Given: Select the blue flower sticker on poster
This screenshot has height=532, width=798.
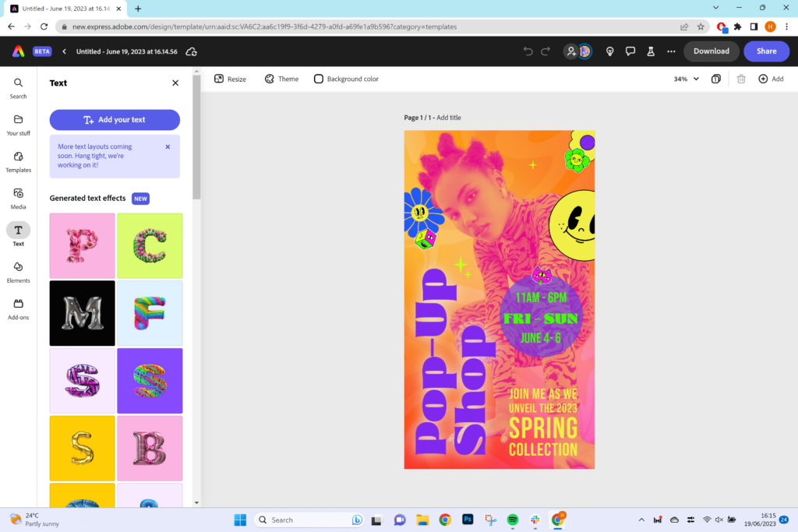Looking at the screenshot, I should (422, 212).
